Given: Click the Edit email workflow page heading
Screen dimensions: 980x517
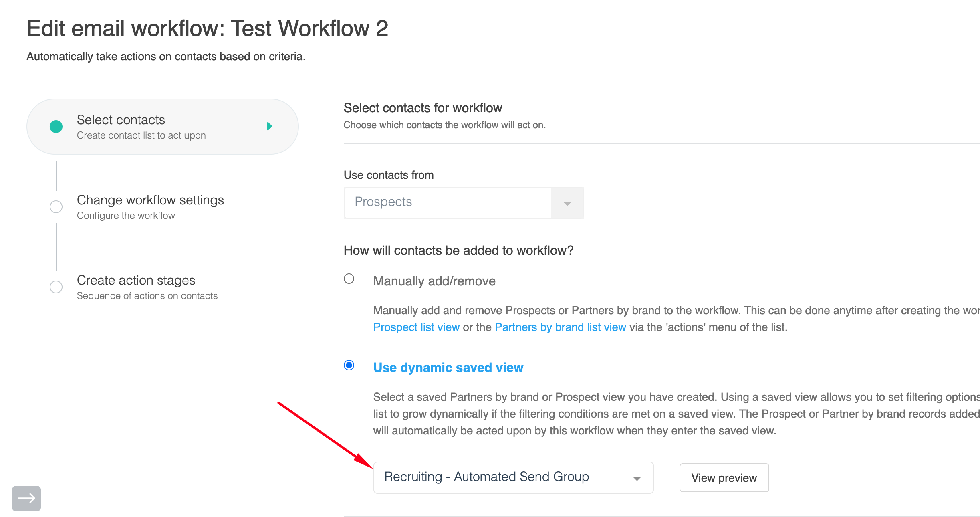Looking at the screenshot, I should (x=207, y=28).
